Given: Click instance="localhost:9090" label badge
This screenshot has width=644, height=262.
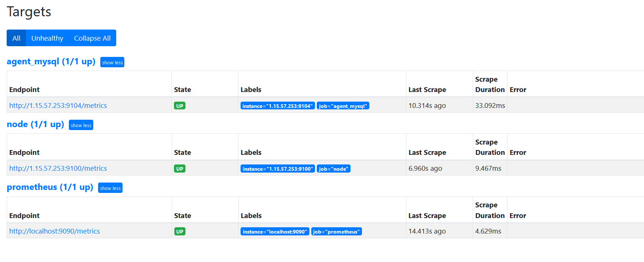Looking at the screenshot, I should (275, 231).
